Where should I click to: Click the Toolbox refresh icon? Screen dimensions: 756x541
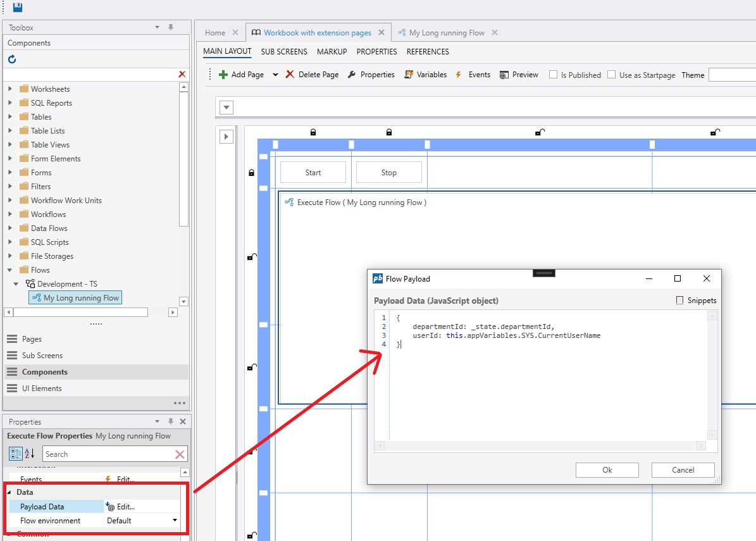(x=12, y=59)
